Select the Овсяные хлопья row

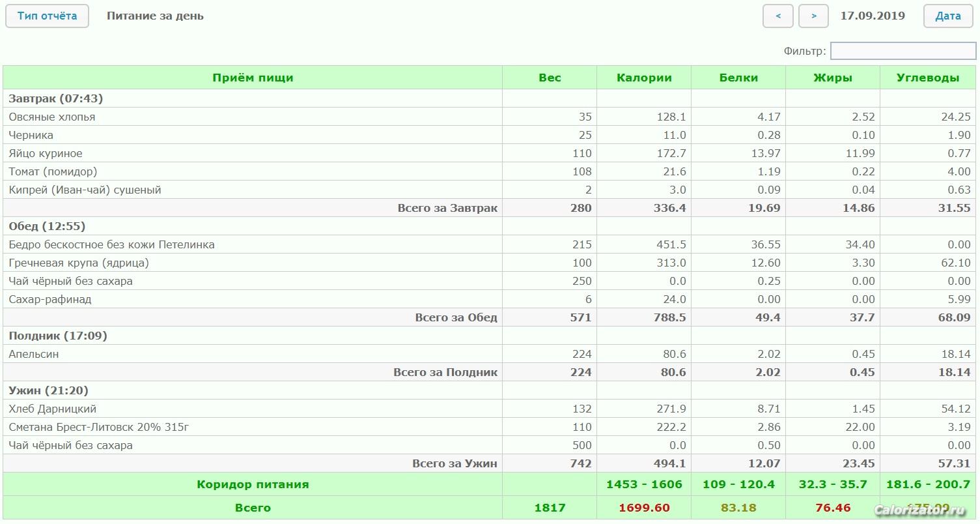pyautogui.click(x=490, y=117)
